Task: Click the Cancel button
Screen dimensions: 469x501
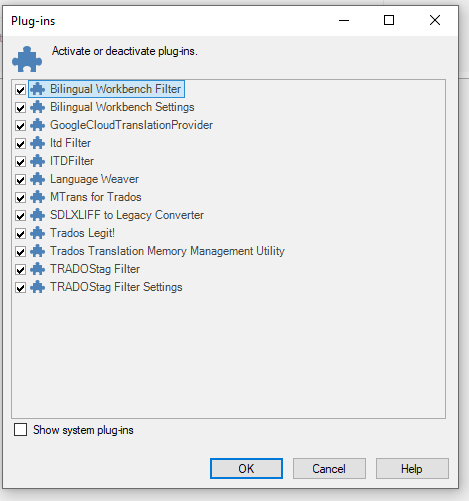Action: tap(329, 468)
